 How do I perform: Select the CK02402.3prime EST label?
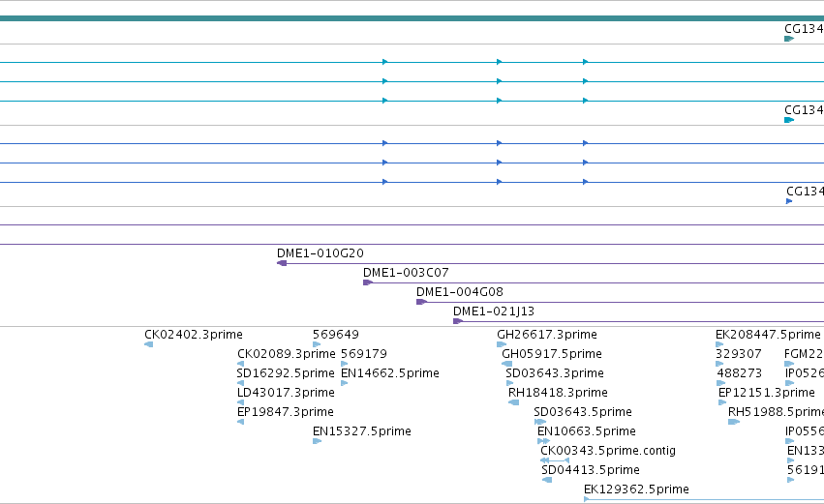click(x=194, y=335)
